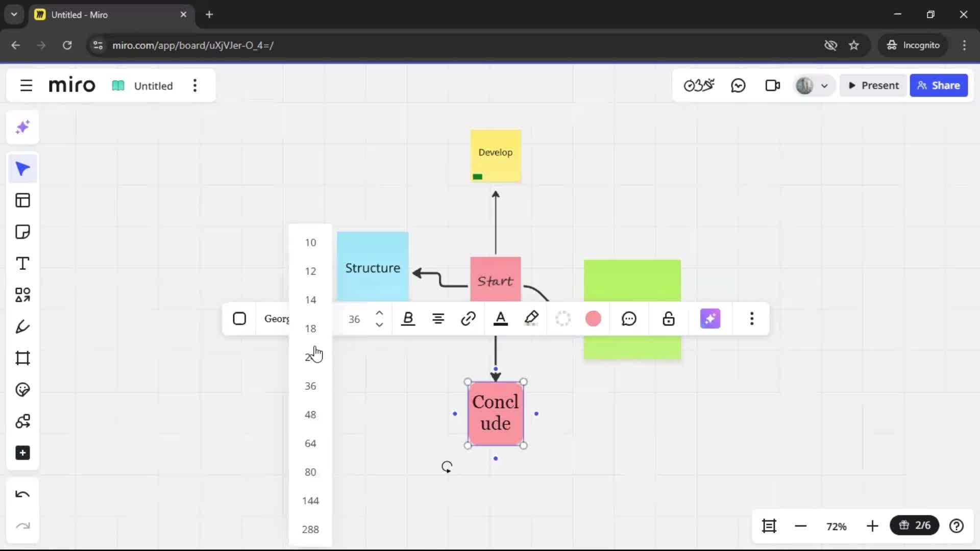Image resolution: width=980 pixels, height=551 pixels.
Task: Select the pink Start sticky note
Action: [x=496, y=280]
